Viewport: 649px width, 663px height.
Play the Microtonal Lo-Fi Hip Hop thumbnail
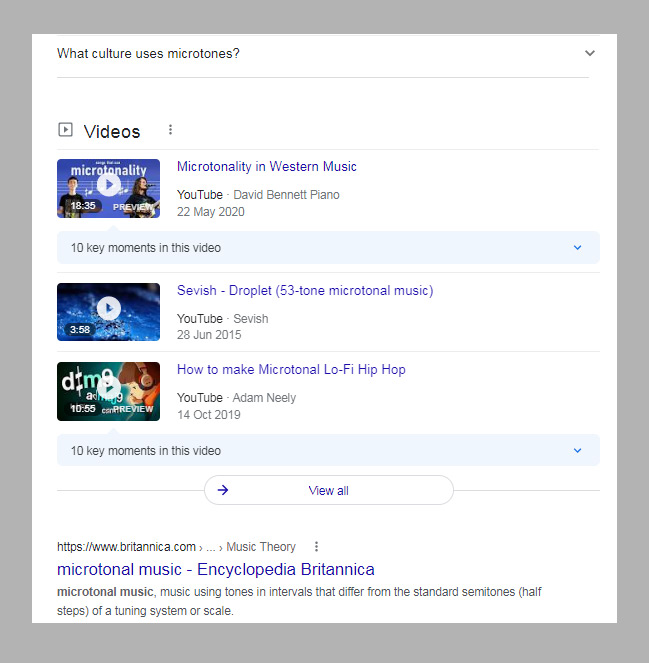[x=108, y=390]
